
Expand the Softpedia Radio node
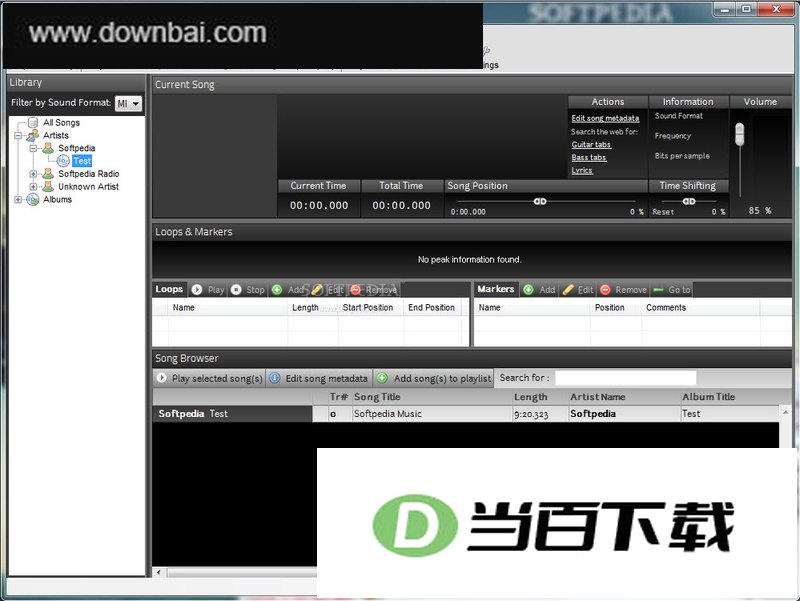[x=33, y=174]
